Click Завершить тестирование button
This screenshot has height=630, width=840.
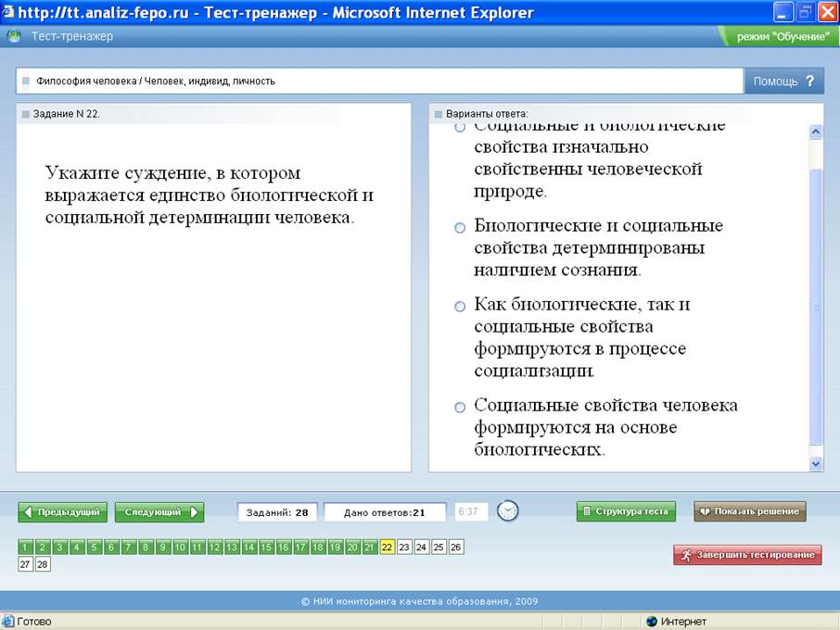point(747,555)
